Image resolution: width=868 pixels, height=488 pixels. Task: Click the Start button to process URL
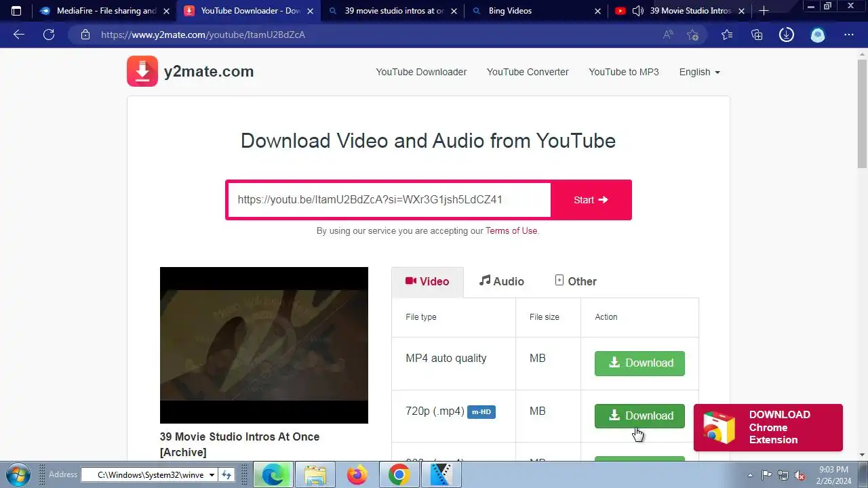tap(591, 200)
